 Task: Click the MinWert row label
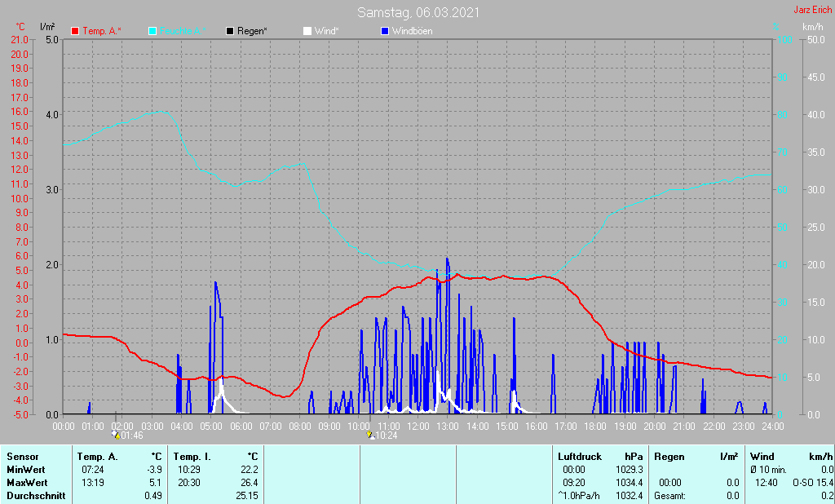coord(26,470)
